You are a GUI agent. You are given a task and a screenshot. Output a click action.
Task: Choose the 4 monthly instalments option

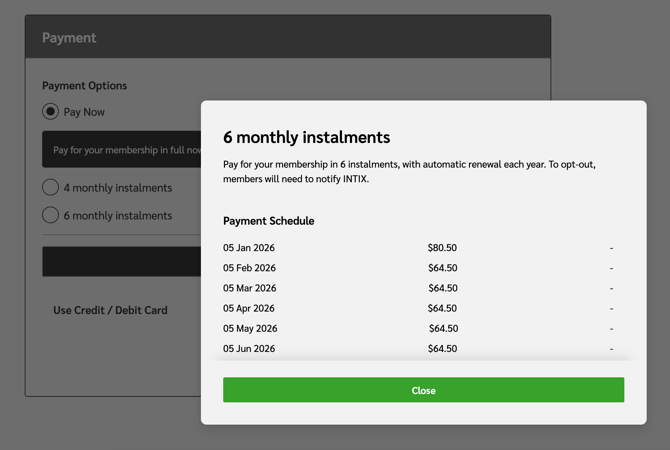point(50,188)
